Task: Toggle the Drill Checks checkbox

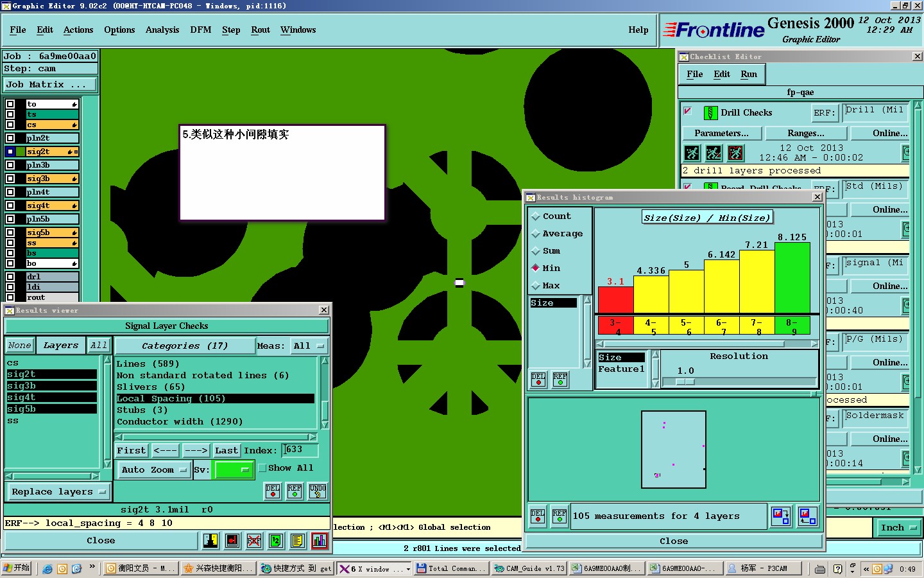Action: (688, 111)
